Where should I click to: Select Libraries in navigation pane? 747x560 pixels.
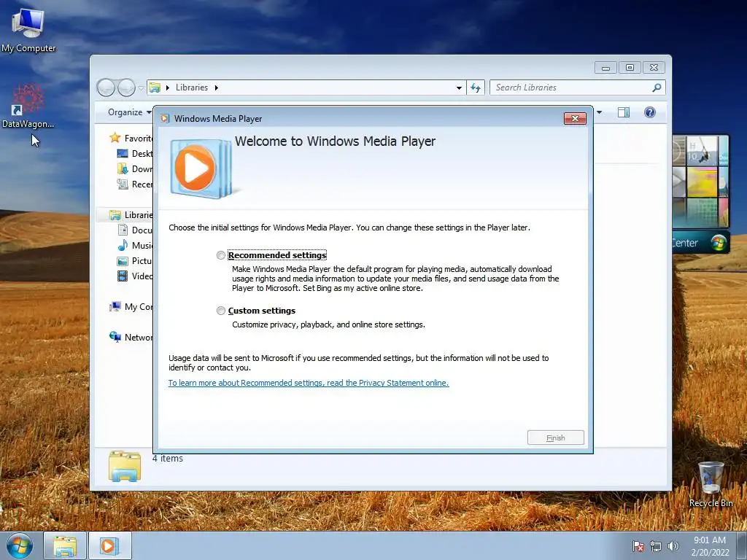pyautogui.click(x=131, y=215)
